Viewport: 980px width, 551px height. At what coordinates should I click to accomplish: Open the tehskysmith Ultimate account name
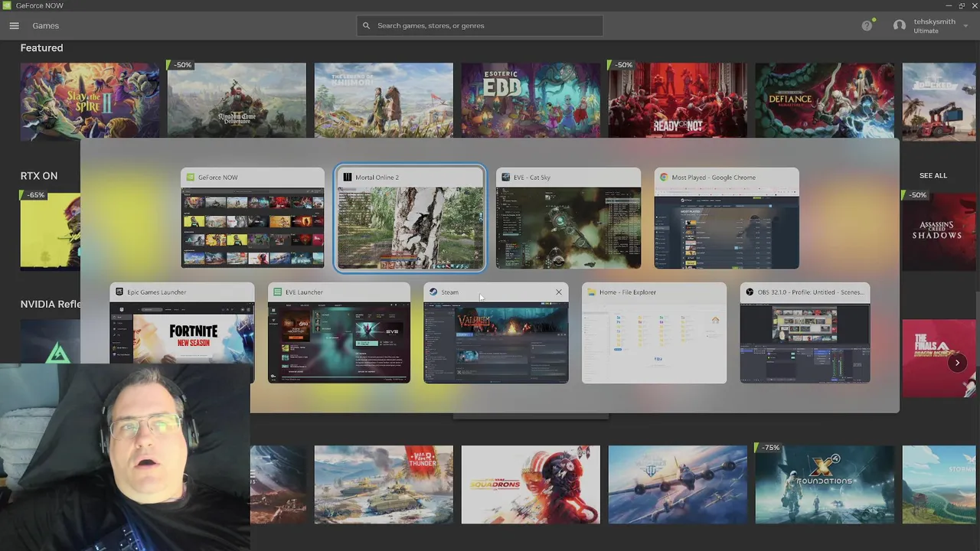(x=934, y=26)
